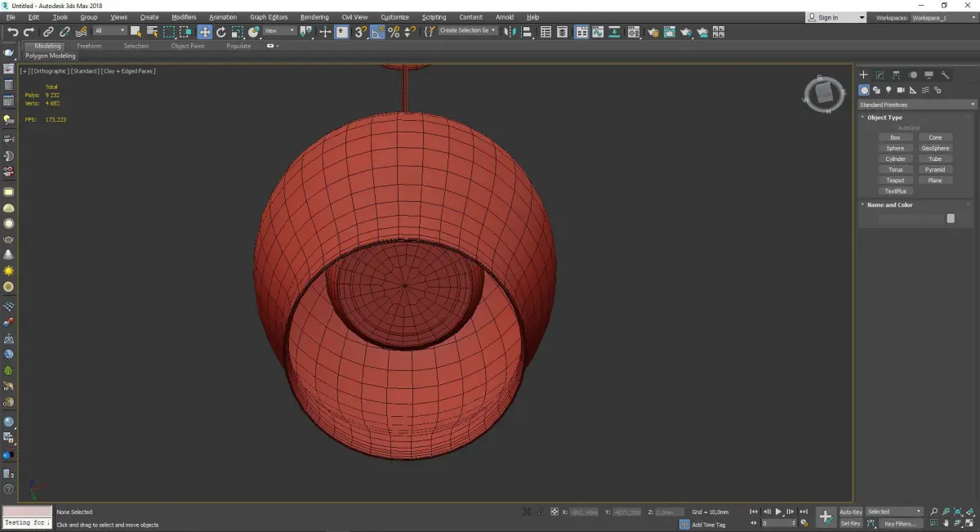Click the Torus primitive button
980x532 pixels.
tap(895, 170)
